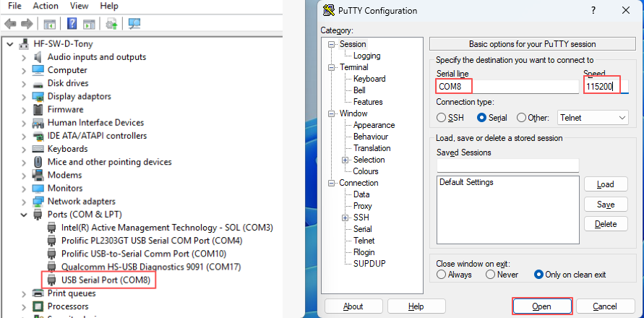
Task: Click the Audio inputs and outputs speaker icon
Action: tap(38, 57)
